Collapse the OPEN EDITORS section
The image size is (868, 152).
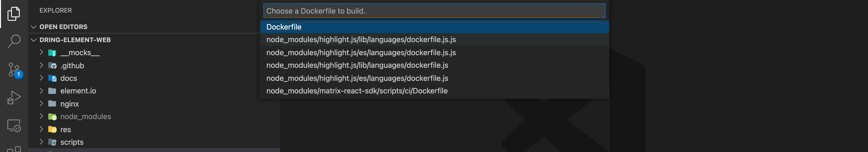34,27
